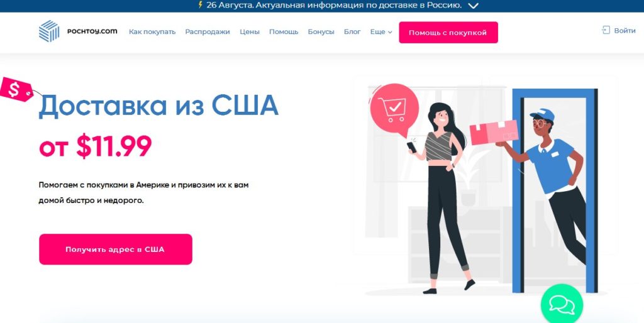This screenshot has height=323, width=644.
Task: Visit the Блог link
Action: (x=352, y=31)
